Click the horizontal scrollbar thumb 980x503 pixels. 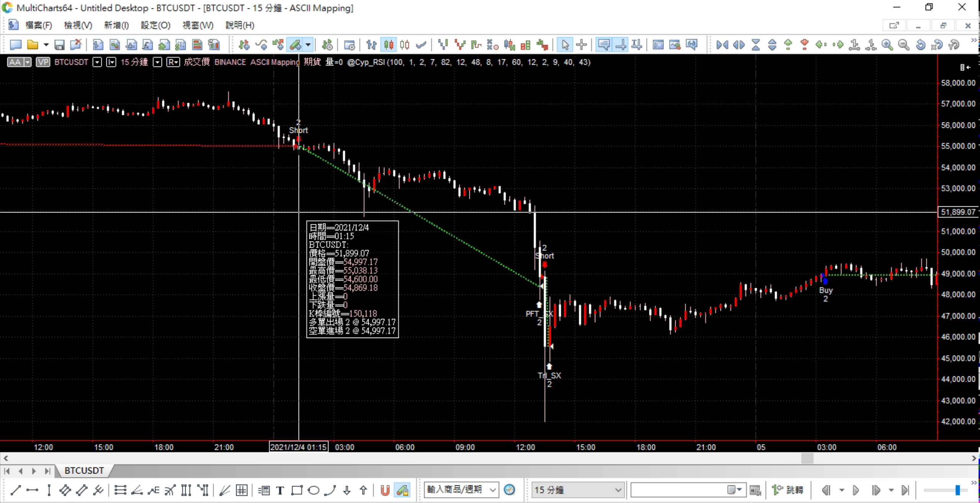coord(807,458)
